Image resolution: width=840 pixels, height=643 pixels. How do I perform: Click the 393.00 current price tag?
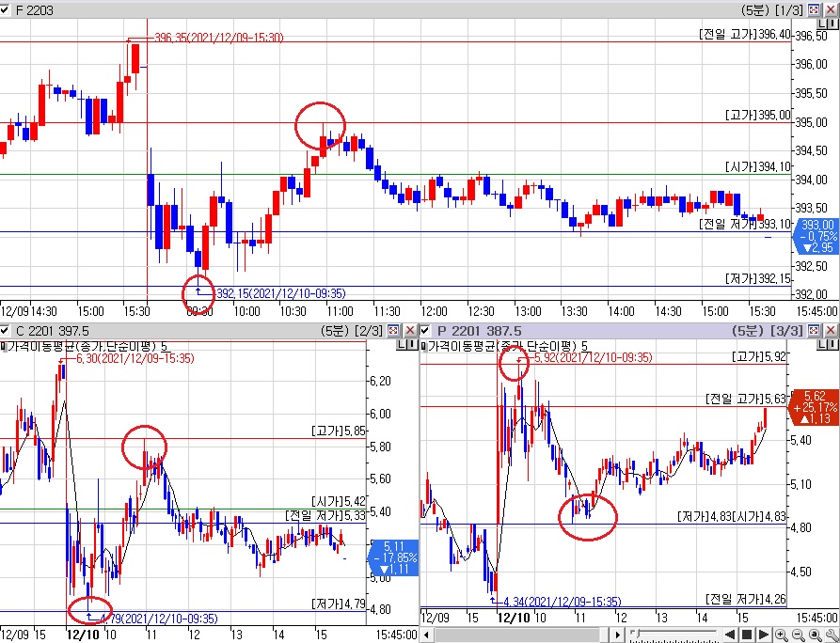pos(816,236)
